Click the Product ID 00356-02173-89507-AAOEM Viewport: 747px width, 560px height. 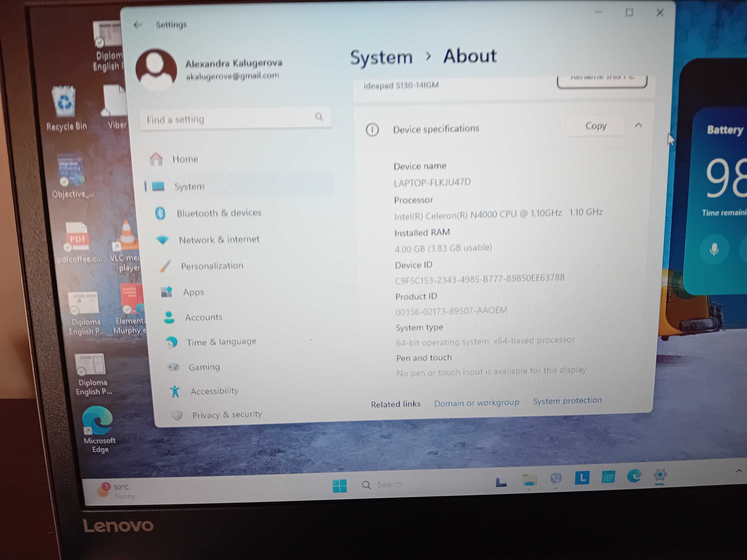[451, 311]
